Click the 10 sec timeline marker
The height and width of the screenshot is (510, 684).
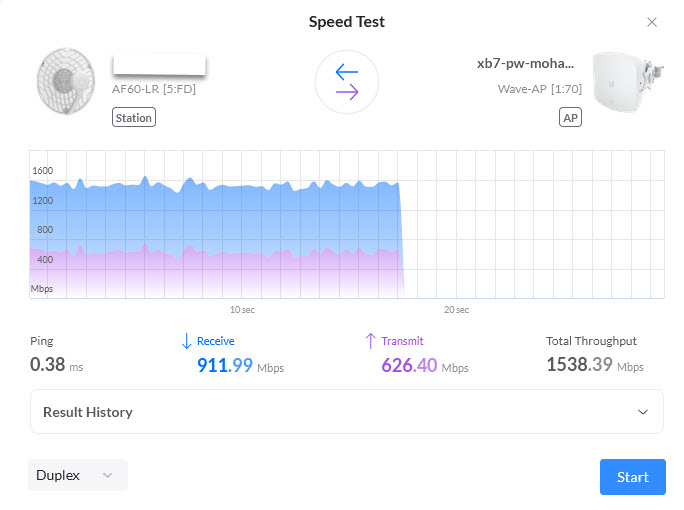[x=242, y=310]
